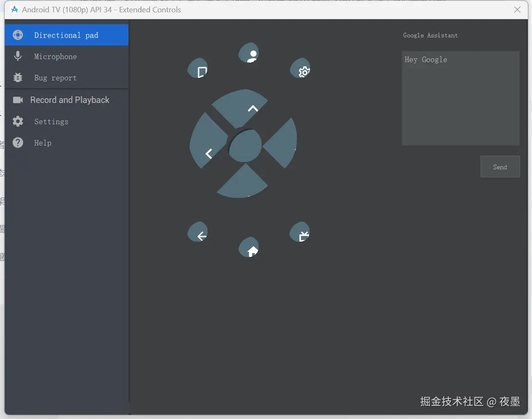Screen dimensions: 532x419
Task: Open the Help section
Action: pos(66,143)
